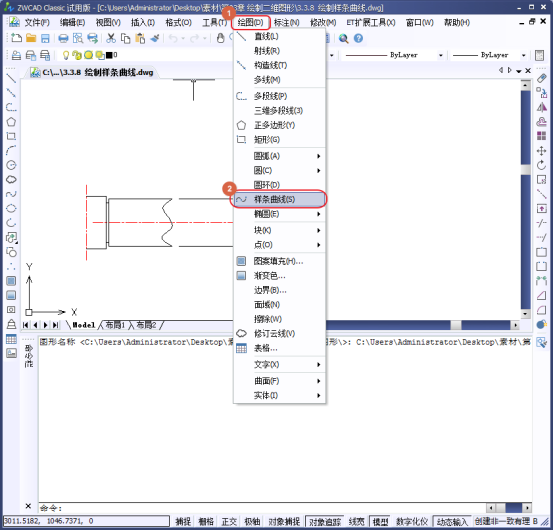Switch to the 布局1 layout tab

tap(115, 325)
